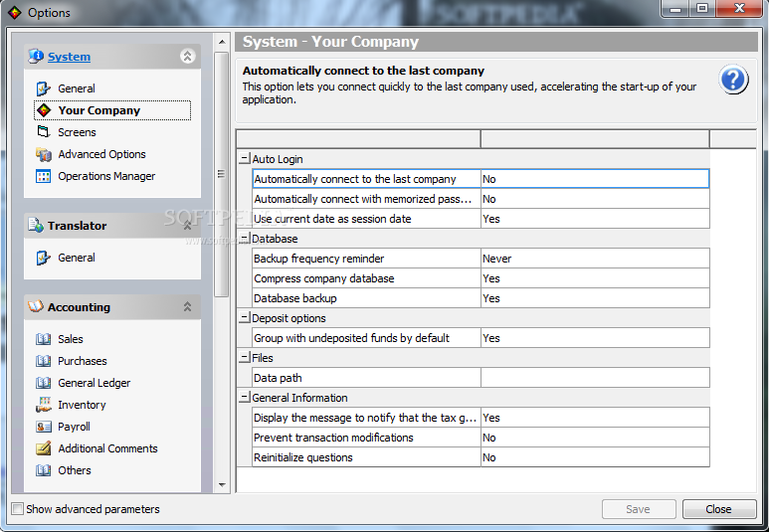Open the Screens settings icon
Screen dimensions: 769x532
[x=43, y=131]
